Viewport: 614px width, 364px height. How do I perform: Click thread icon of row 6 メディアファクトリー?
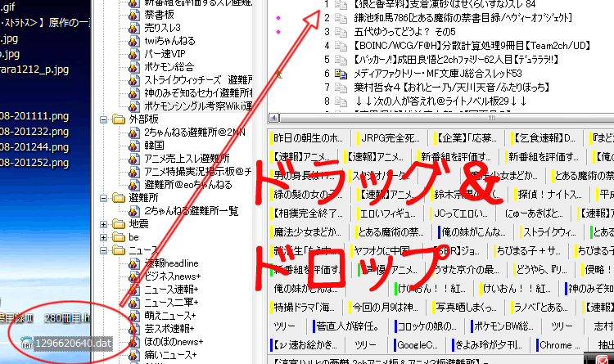341,74
